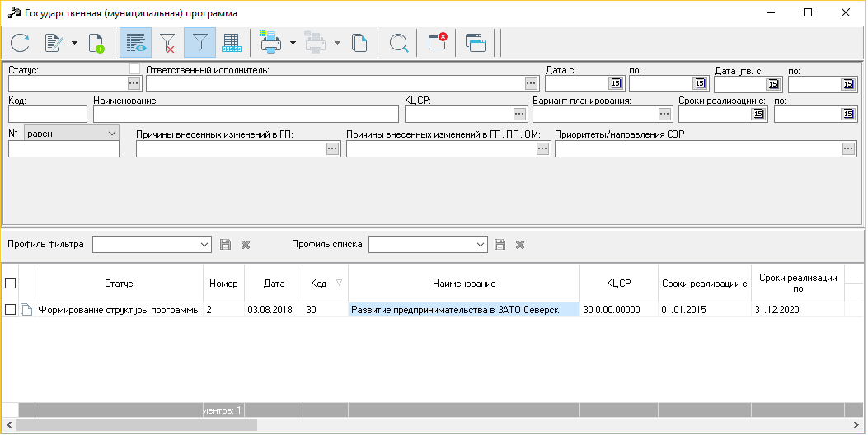868x436 pixels.
Task: Click the close window red-cross toolbar icon
Action: point(438,43)
